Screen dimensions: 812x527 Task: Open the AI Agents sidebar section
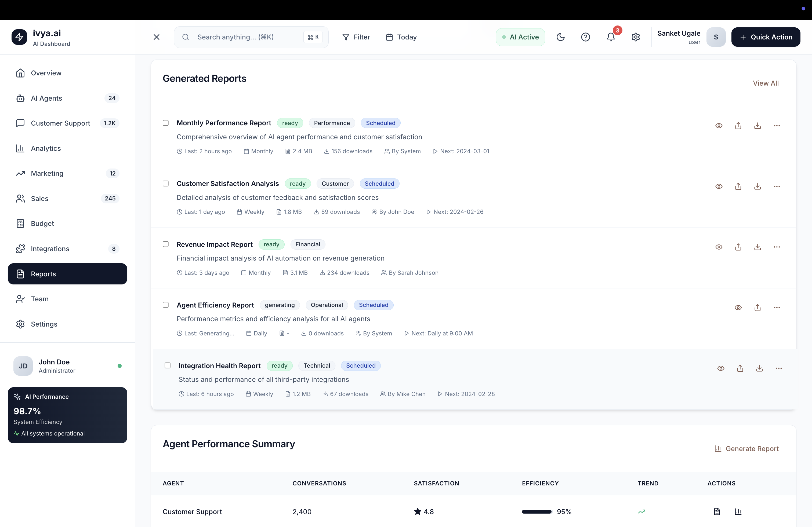46,98
